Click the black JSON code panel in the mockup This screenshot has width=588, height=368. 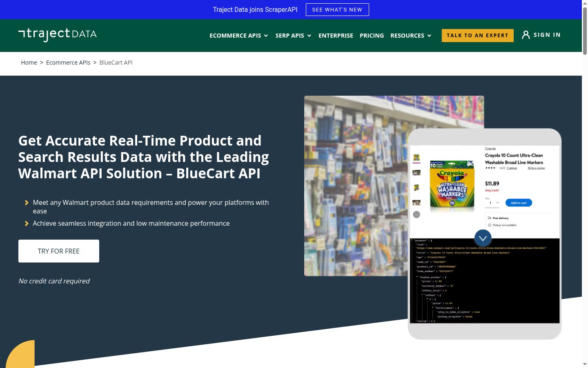pos(485,281)
